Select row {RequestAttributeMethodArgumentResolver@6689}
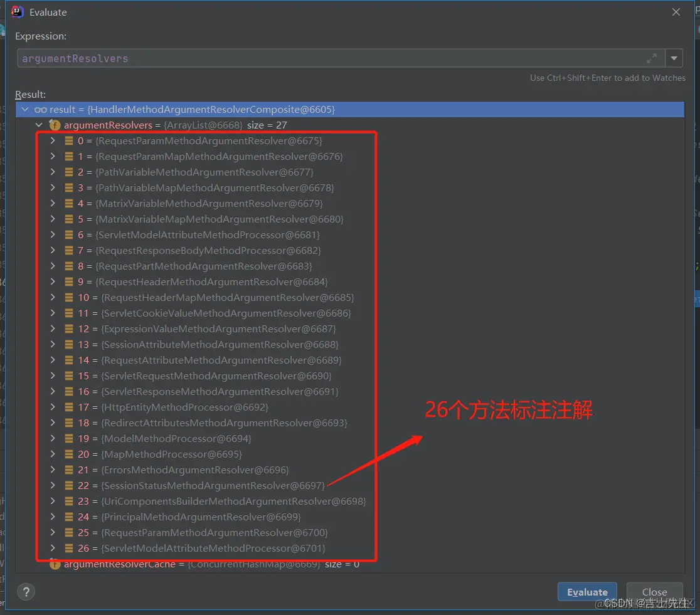700x615 pixels. pos(350,360)
